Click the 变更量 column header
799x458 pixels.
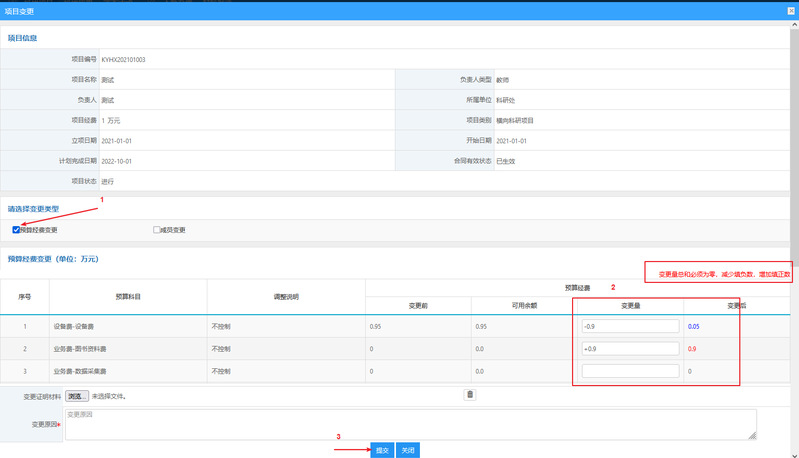(x=627, y=305)
